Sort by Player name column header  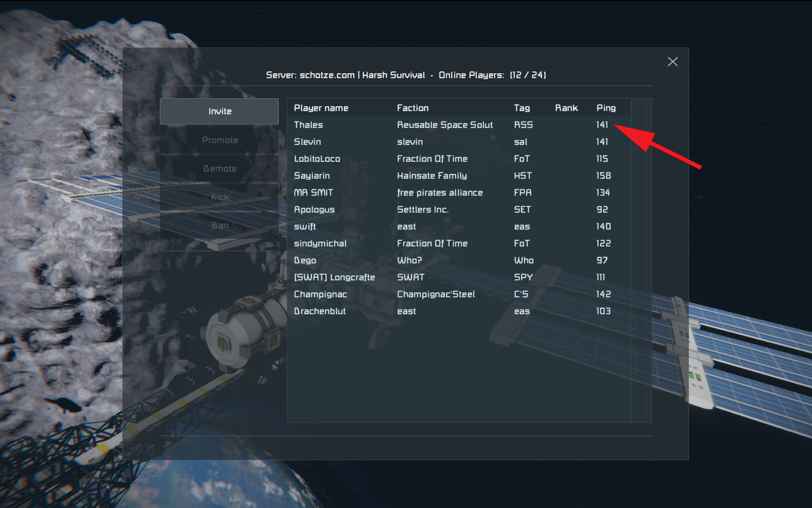coord(321,108)
